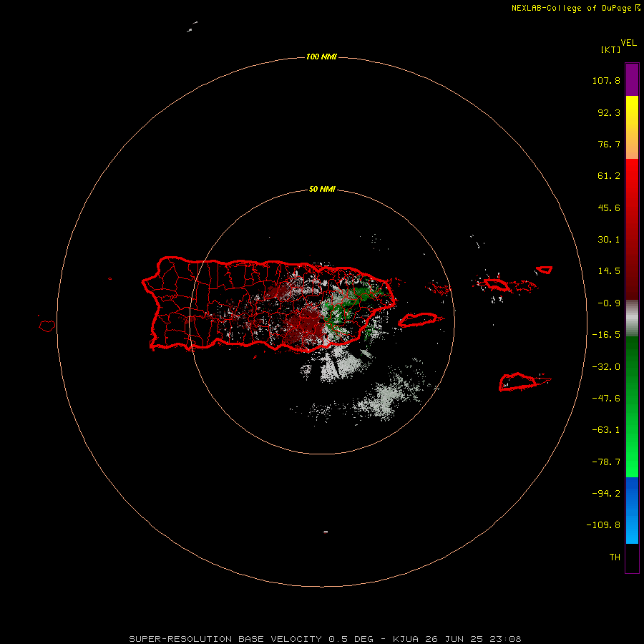This screenshot has width=644, height=644.
Task: Click the Super-Resolution Base Velocity caption text
Action: click(325, 639)
